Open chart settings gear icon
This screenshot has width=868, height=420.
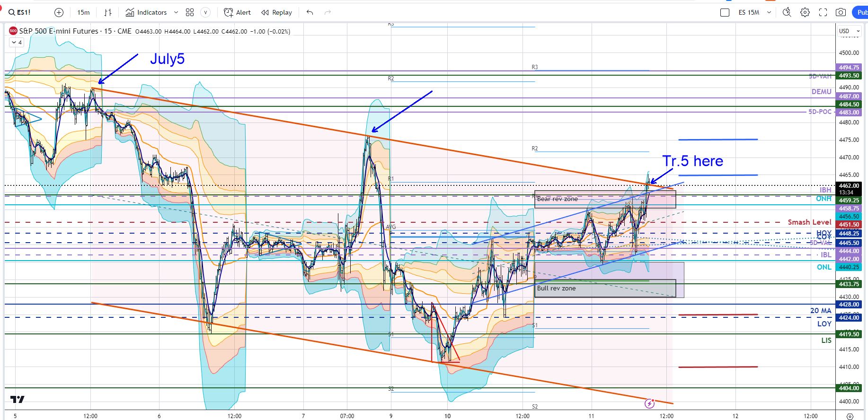click(x=805, y=12)
